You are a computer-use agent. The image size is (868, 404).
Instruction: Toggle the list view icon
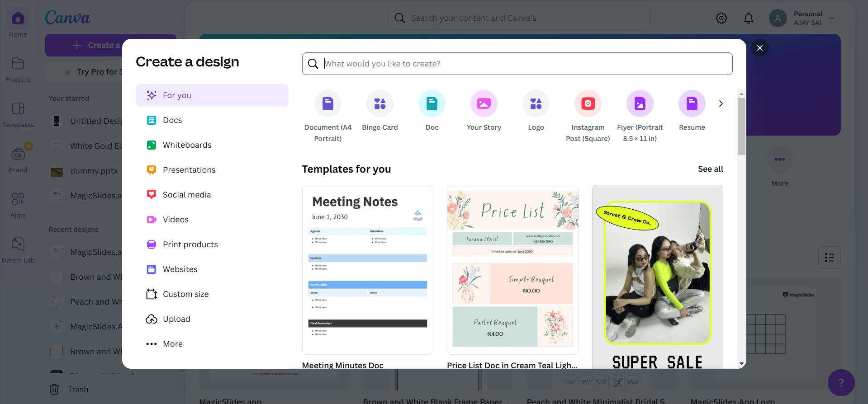(x=830, y=258)
